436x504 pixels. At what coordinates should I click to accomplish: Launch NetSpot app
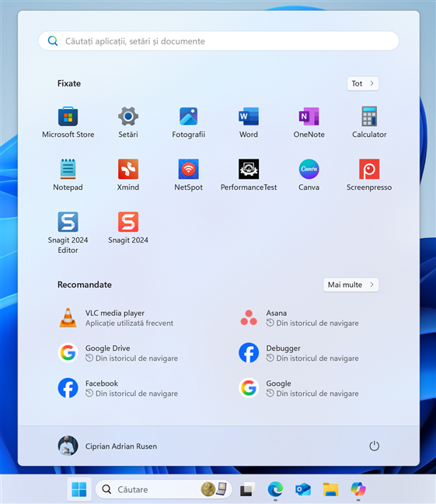pos(188,175)
